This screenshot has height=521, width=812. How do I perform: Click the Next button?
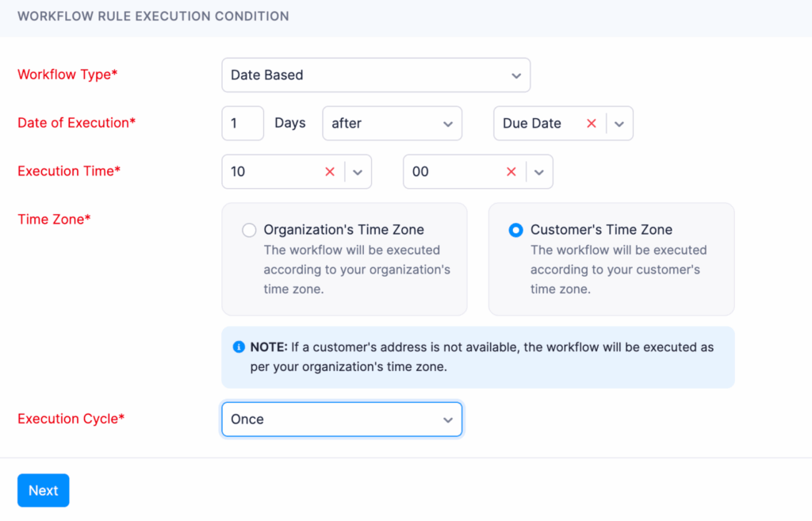click(x=44, y=490)
